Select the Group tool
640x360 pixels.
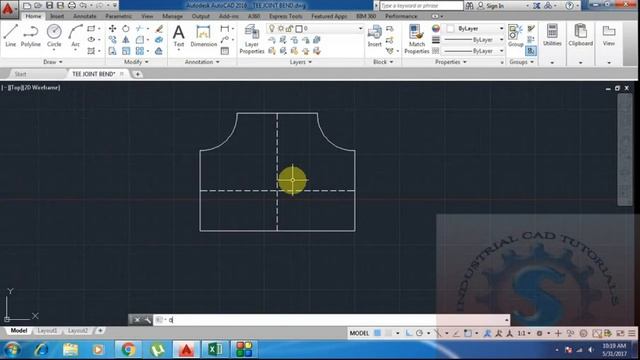pos(516,36)
